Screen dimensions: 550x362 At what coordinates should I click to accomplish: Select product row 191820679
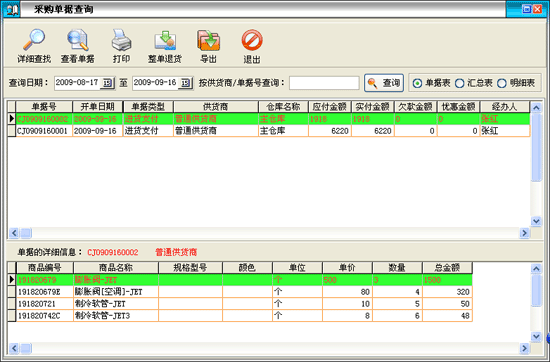pos(240,280)
